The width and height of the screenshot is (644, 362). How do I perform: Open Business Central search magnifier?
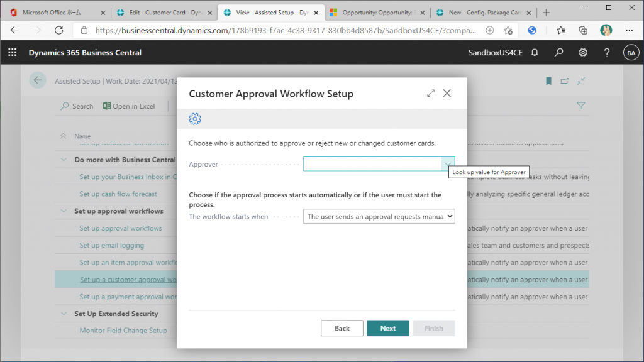click(x=558, y=53)
